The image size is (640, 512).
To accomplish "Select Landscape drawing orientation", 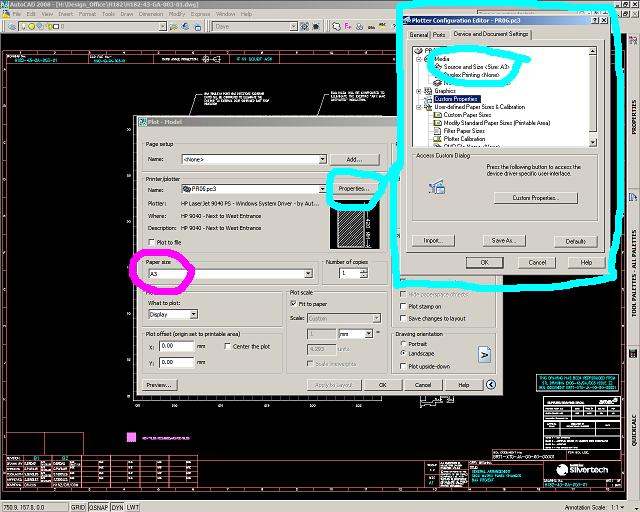I will coord(403,353).
